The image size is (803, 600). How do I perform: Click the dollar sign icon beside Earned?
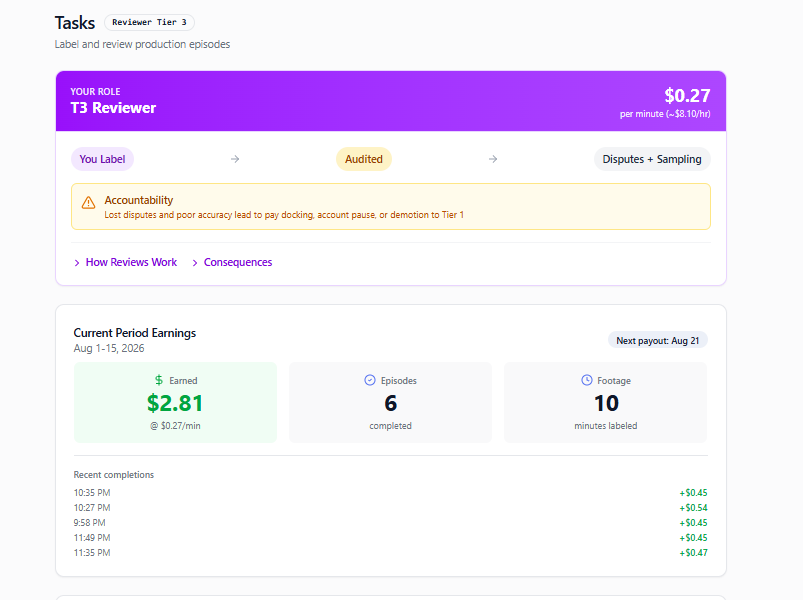(159, 380)
